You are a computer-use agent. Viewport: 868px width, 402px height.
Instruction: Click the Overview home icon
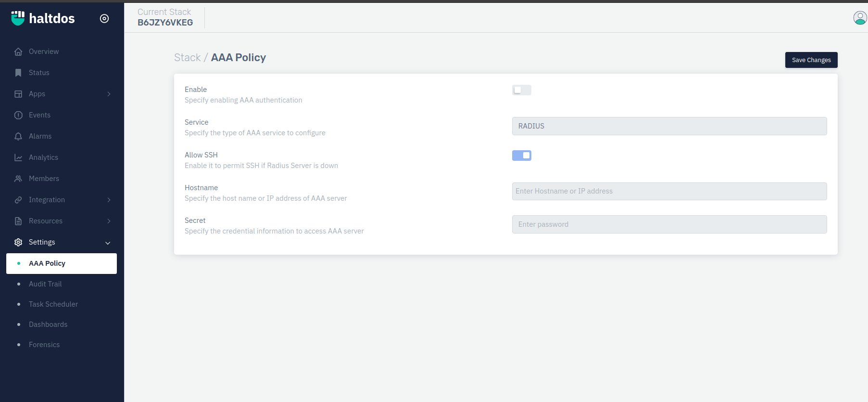[18, 52]
